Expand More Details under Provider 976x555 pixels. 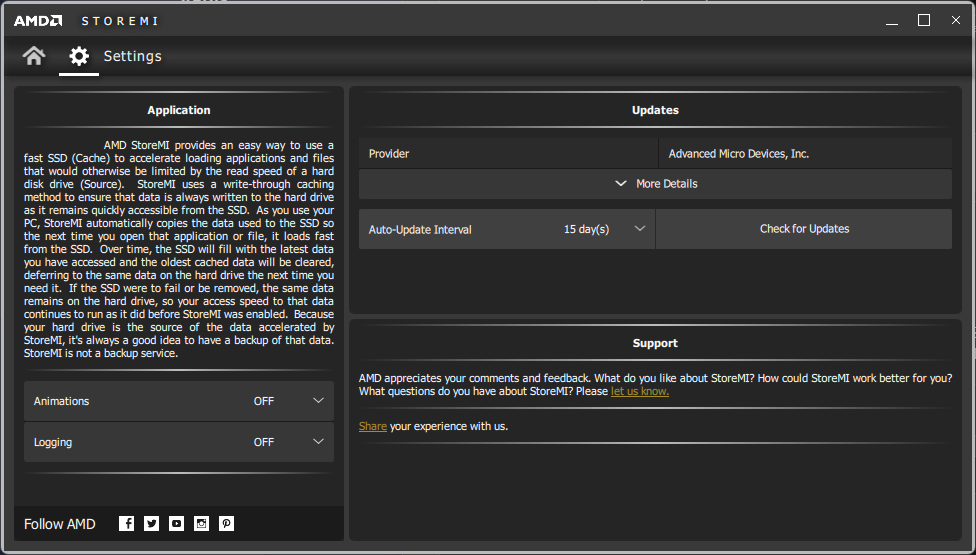655,184
